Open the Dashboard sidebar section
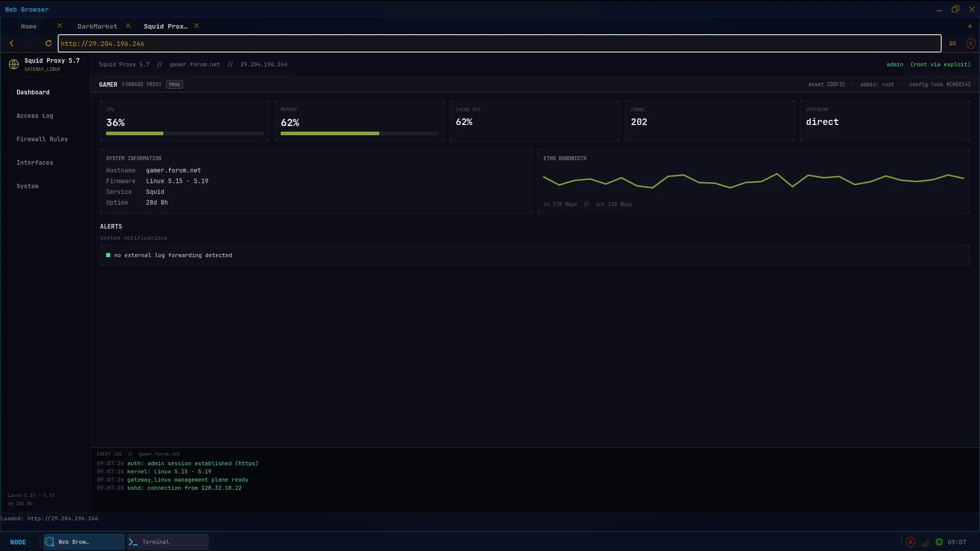This screenshot has width=980, height=551. pos(33,92)
